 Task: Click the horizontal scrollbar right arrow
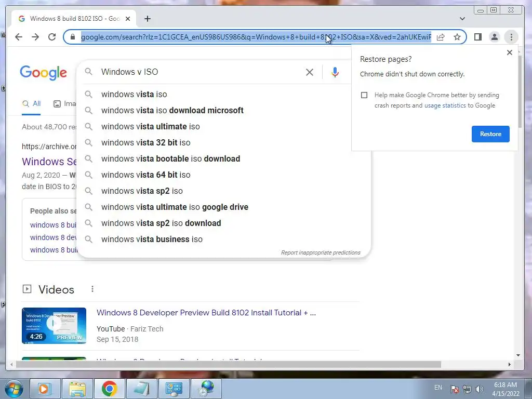coord(509,364)
